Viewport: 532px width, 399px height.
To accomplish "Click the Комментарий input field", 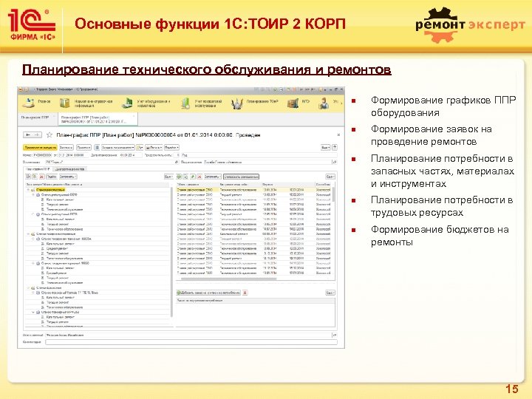I will click(191, 342).
